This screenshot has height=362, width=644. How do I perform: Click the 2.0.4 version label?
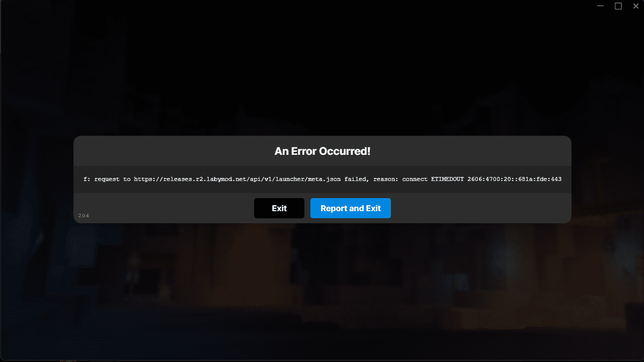coord(84,216)
